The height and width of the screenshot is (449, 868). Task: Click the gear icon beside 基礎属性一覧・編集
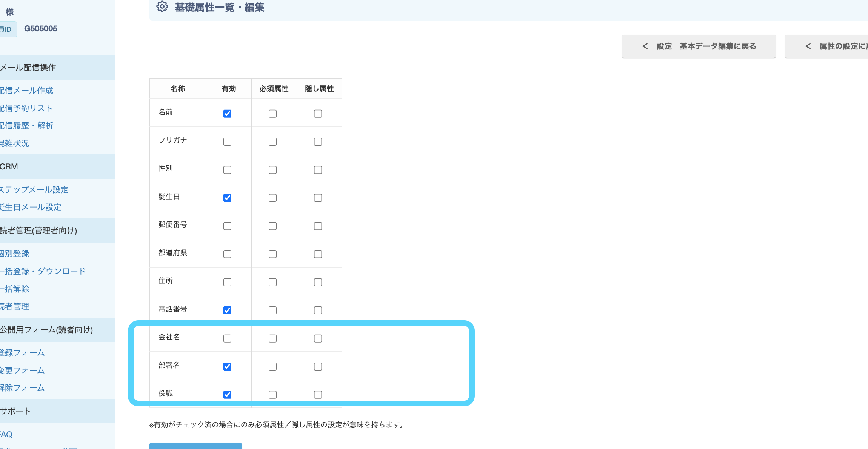pos(162,7)
